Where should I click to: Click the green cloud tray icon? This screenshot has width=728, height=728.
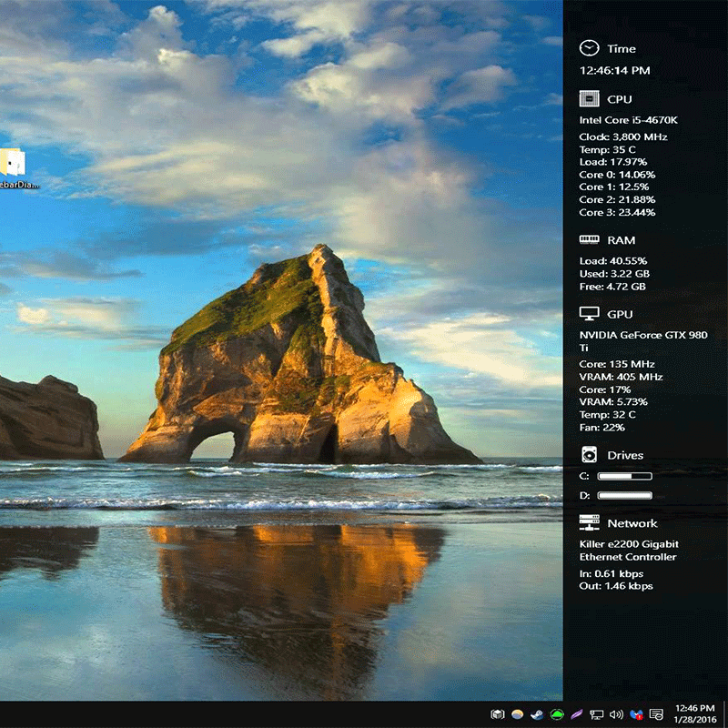pos(557,714)
